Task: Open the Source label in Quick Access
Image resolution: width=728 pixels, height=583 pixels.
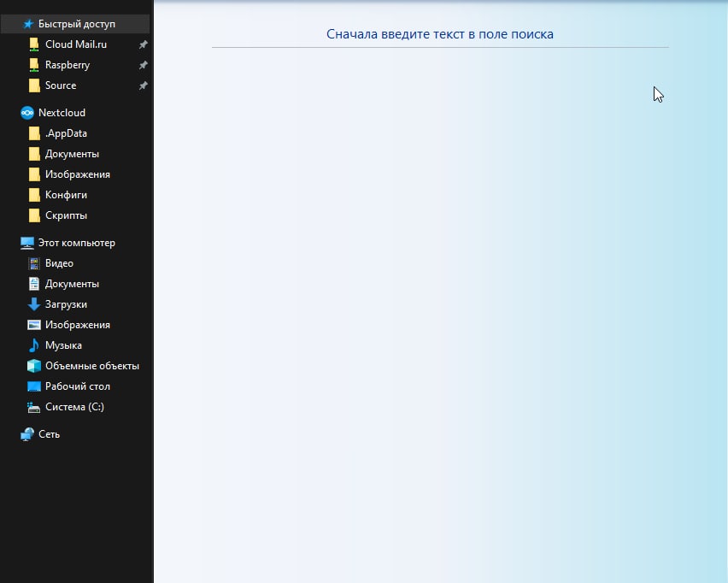Action: pos(61,85)
